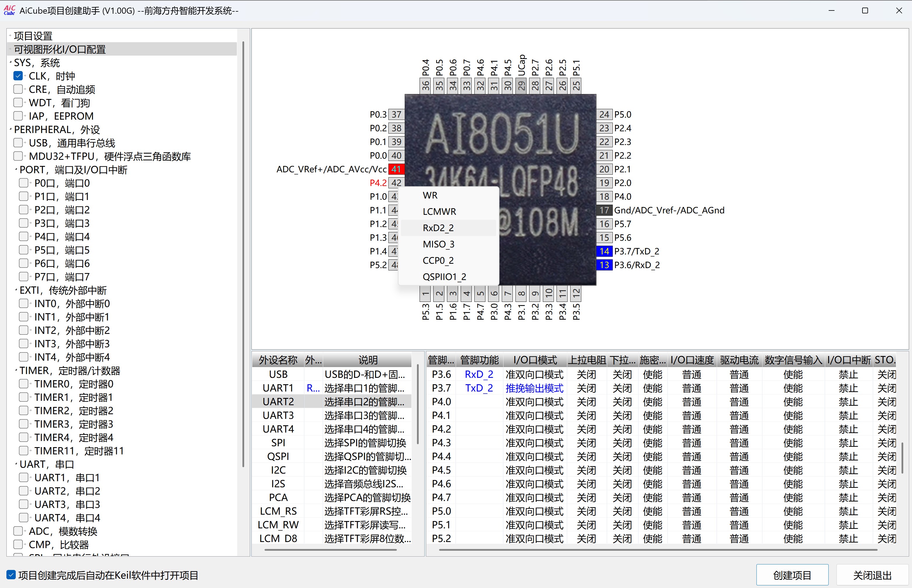This screenshot has width=912, height=588.
Task: Click dark pin 17 Gnd box
Action: click(x=604, y=210)
